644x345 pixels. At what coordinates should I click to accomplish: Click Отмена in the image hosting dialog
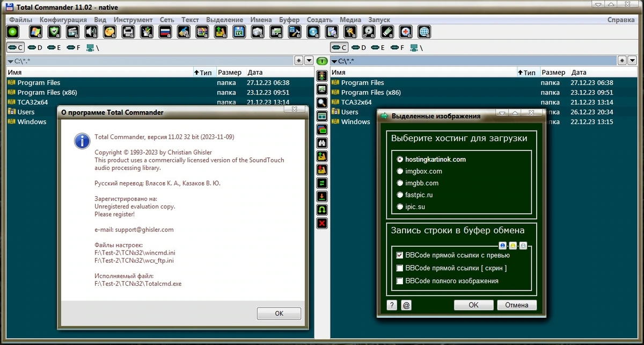[x=517, y=305]
